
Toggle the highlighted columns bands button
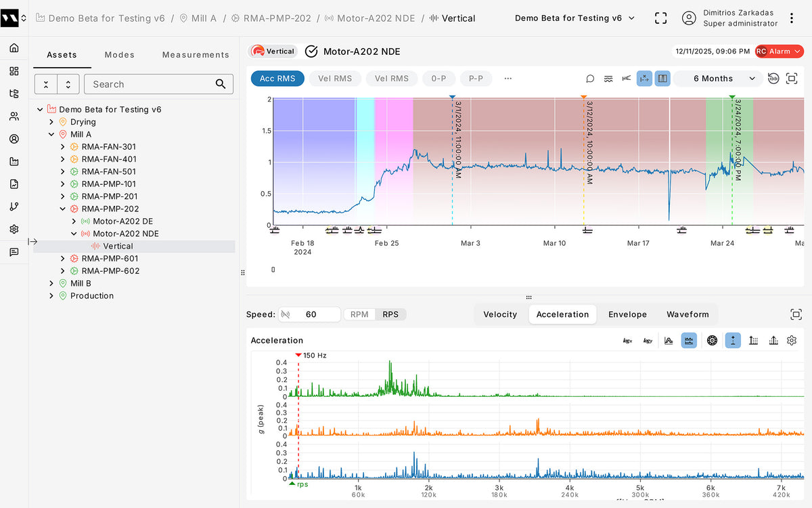click(x=662, y=79)
